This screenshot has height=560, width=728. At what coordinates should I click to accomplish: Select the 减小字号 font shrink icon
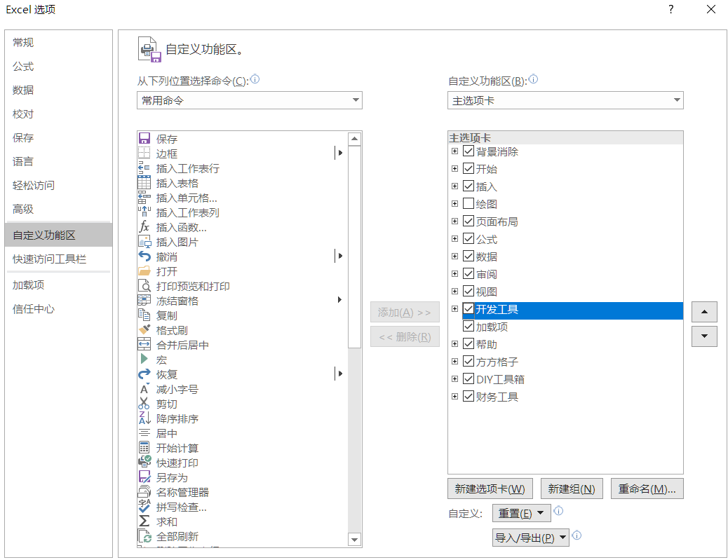[144, 389]
